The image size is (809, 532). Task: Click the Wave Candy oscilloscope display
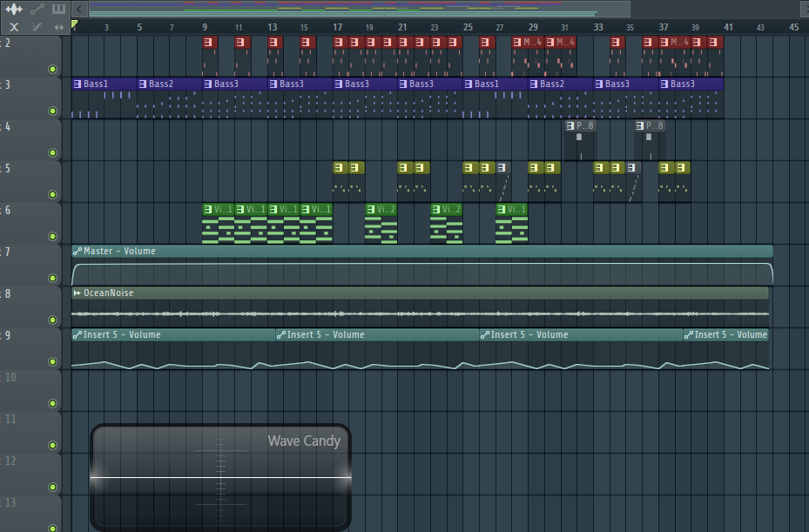point(221,477)
